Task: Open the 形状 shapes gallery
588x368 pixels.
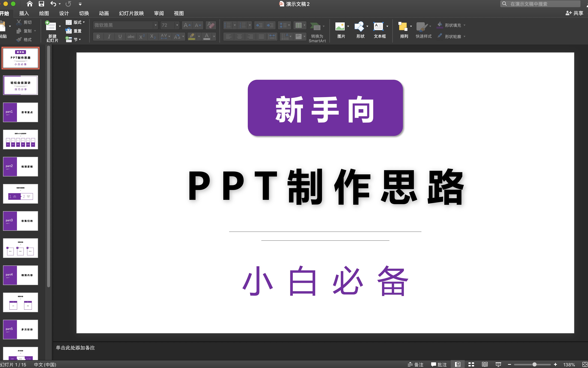Action: [359, 26]
